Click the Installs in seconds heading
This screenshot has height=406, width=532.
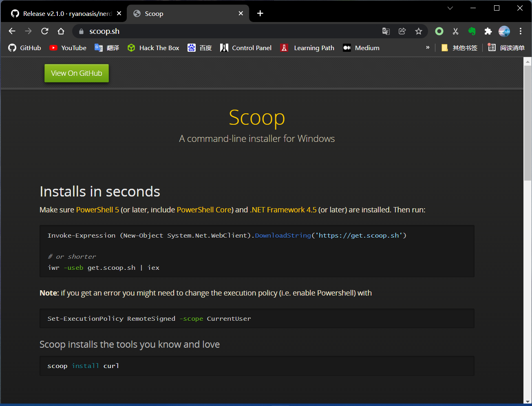(x=100, y=192)
